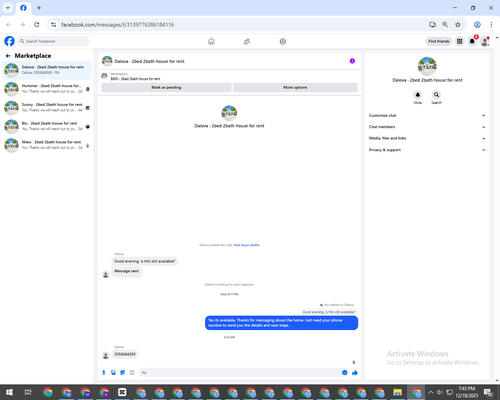Screen dimensions: 500x400
Task: Open the notifications bell in Facebook header
Action: tap(472, 41)
